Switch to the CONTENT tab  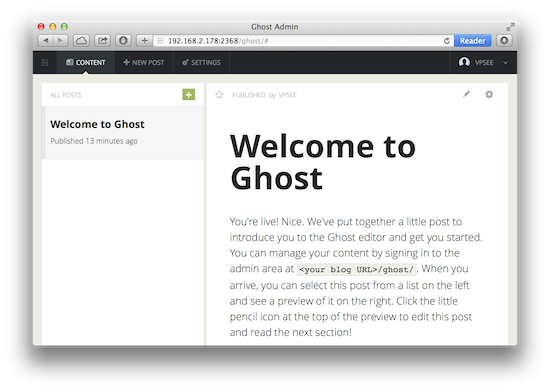tap(86, 62)
